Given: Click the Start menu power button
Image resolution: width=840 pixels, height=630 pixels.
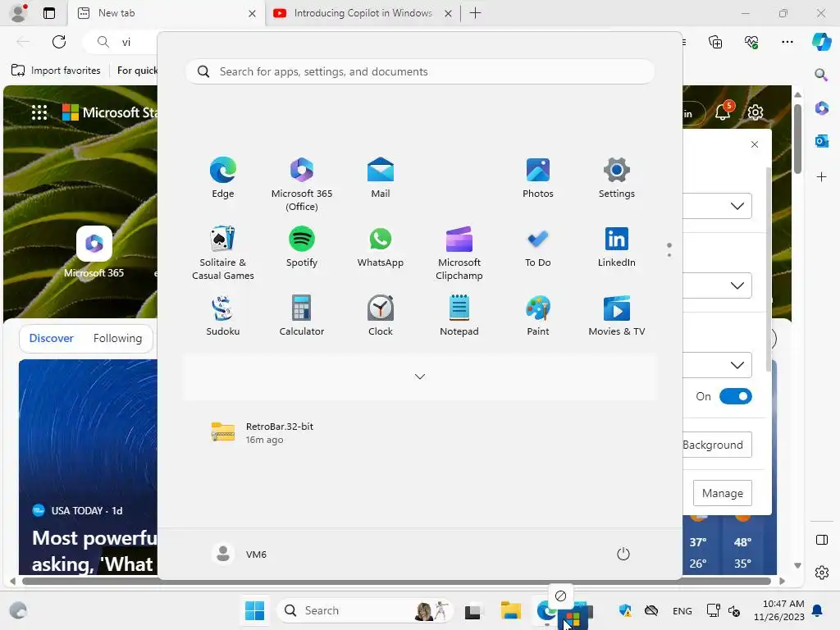Looking at the screenshot, I should coord(623,554).
